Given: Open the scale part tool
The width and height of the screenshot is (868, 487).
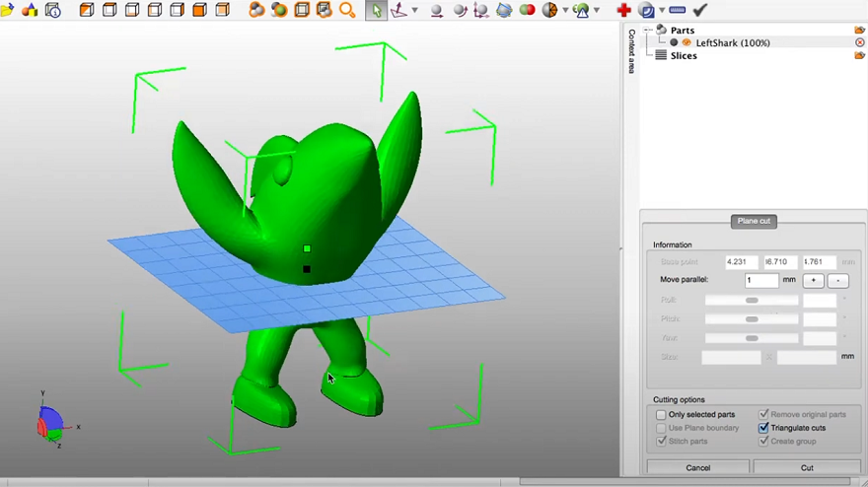Looking at the screenshot, I should [481, 10].
